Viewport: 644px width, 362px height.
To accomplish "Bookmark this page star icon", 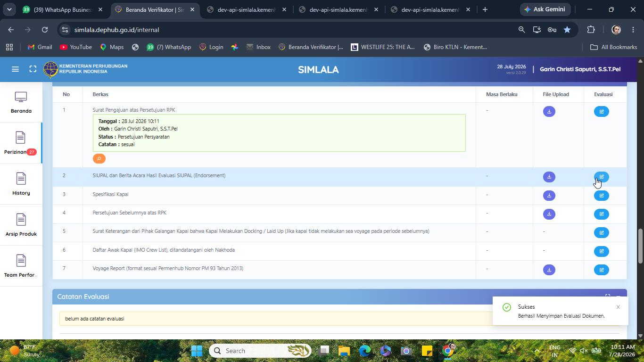I will coord(567,30).
